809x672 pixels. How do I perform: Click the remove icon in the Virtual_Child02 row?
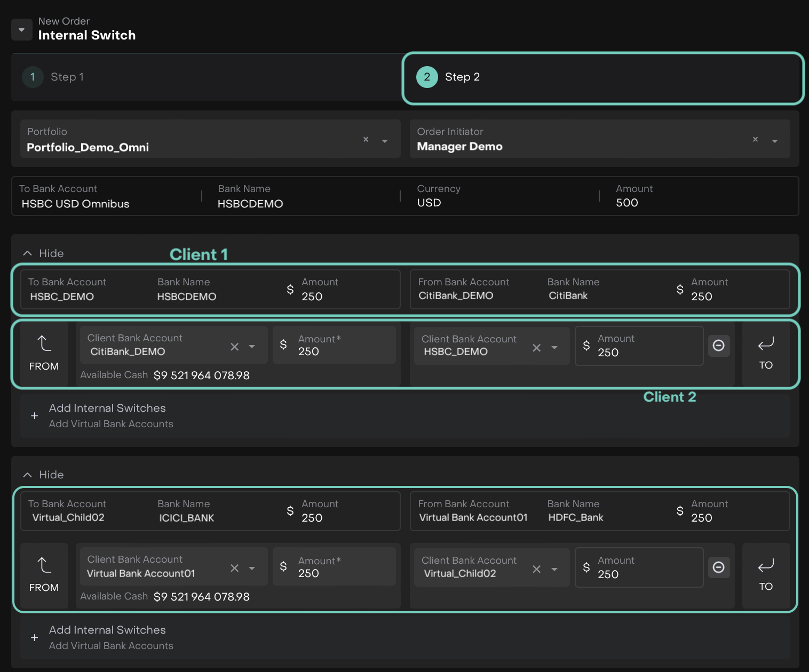[718, 567]
